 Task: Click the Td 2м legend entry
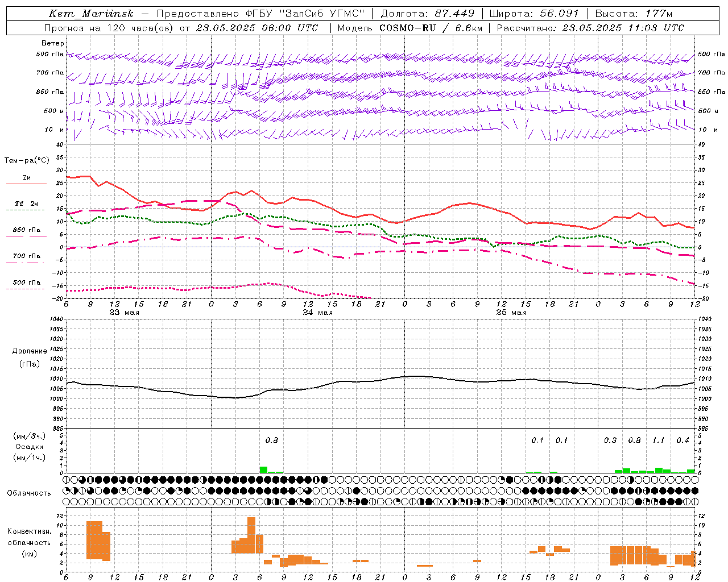26,203
